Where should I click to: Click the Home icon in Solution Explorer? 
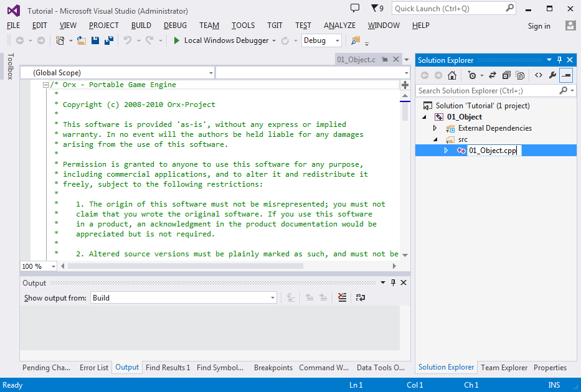tap(452, 75)
